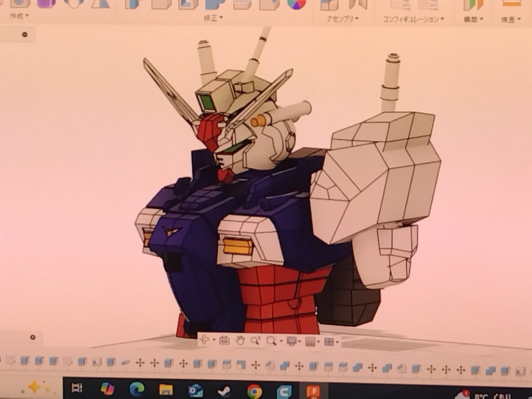This screenshot has width=532, height=399.
Task: Expand the コンフィギュレーション dropdown
Action: [414, 19]
